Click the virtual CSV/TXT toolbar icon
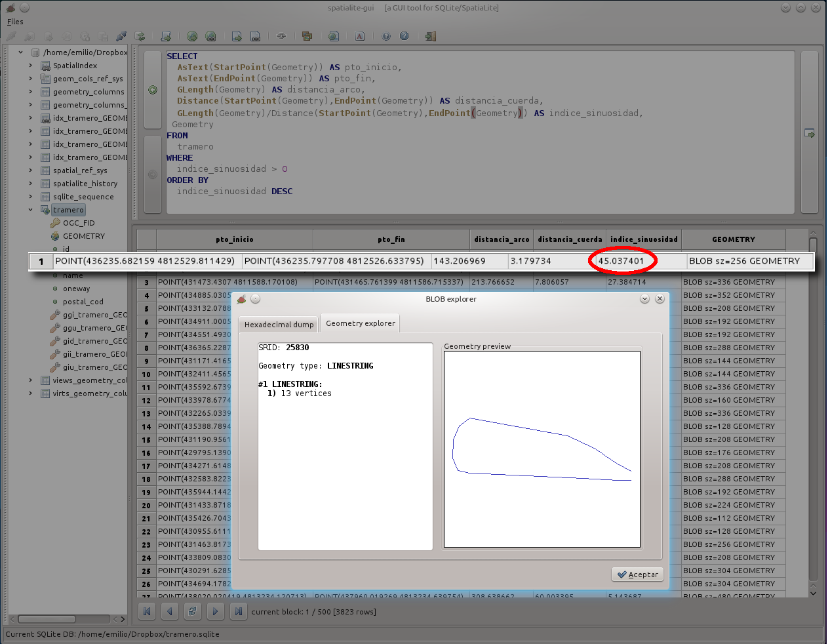The image size is (830, 644). pos(255,36)
